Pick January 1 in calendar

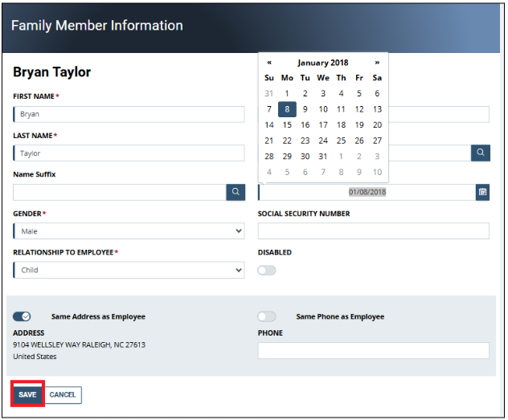287,93
